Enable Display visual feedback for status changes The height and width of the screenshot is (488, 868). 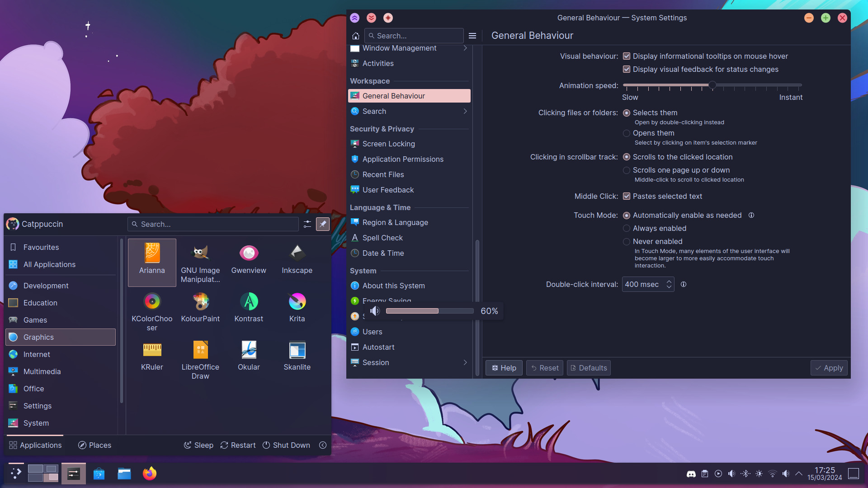626,69
